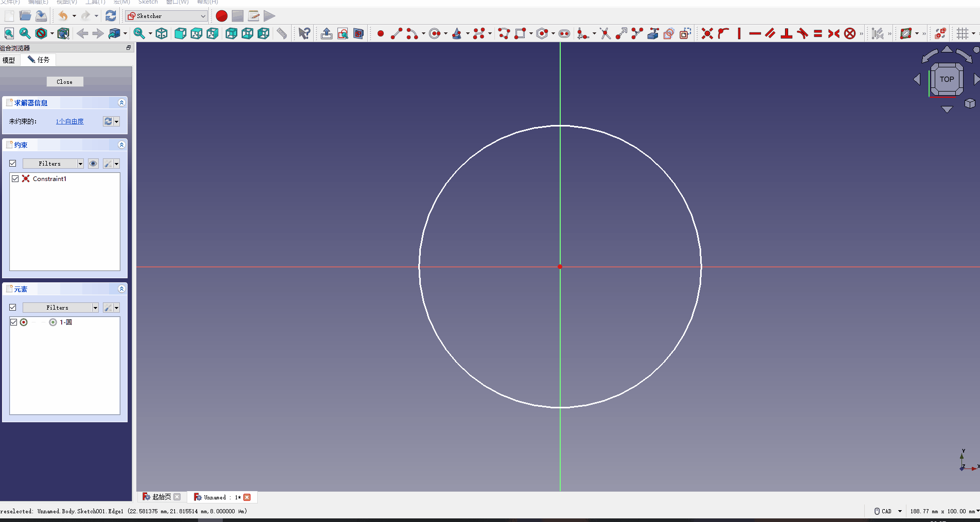Click the What's This help cursor icon
Screen dimensions: 980x522
(x=304, y=34)
